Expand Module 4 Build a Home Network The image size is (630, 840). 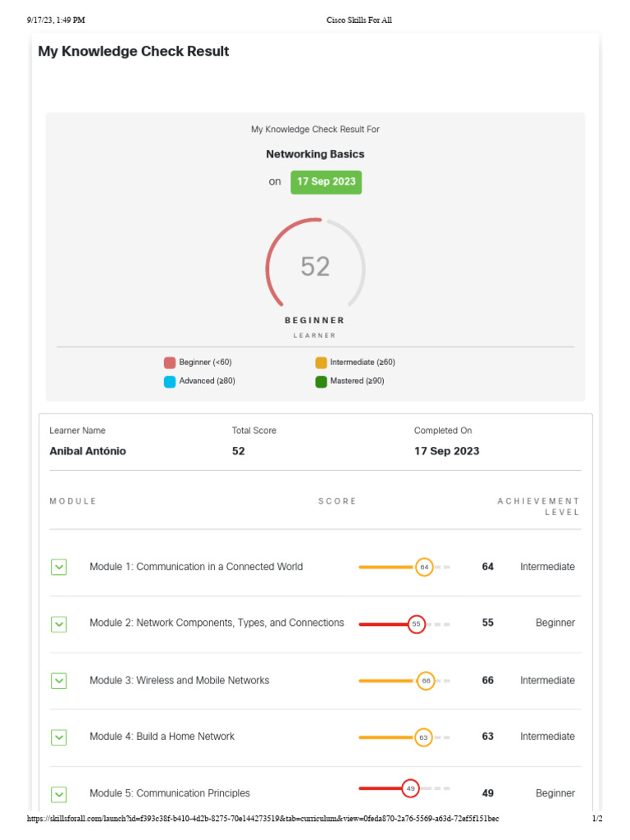[x=59, y=737]
